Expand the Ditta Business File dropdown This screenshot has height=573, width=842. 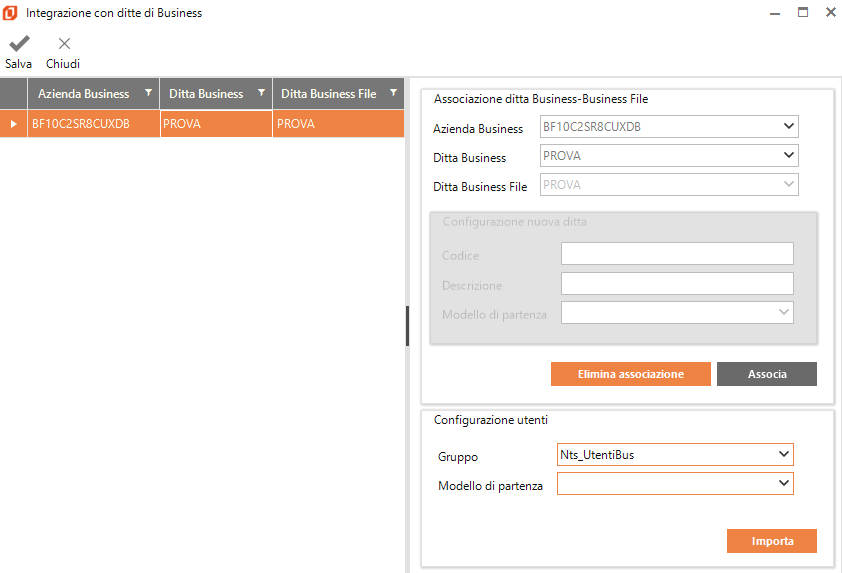coord(788,184)
